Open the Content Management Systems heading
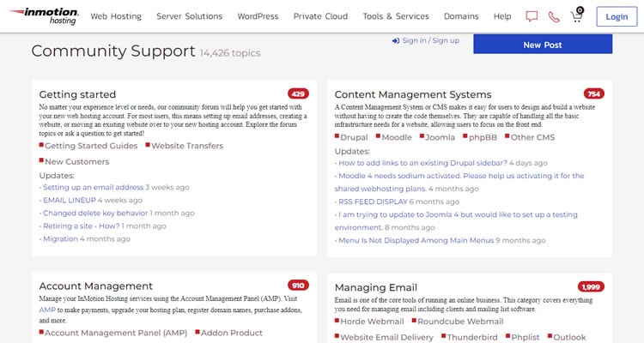 point(413,94)
